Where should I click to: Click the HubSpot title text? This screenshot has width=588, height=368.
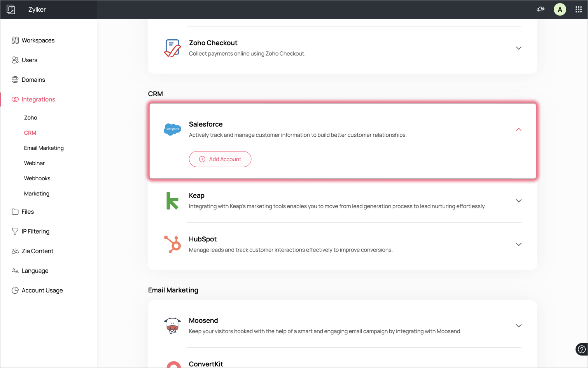tap(203, 239)
